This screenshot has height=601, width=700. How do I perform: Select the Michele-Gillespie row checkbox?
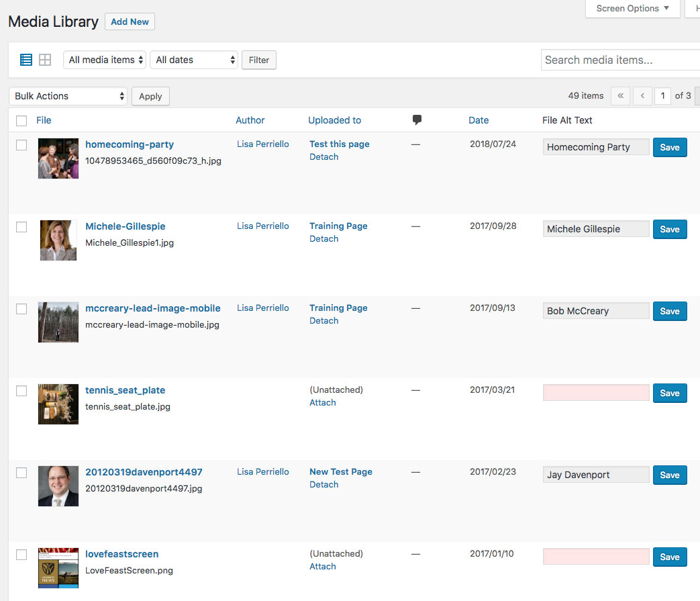coord(21,227)
